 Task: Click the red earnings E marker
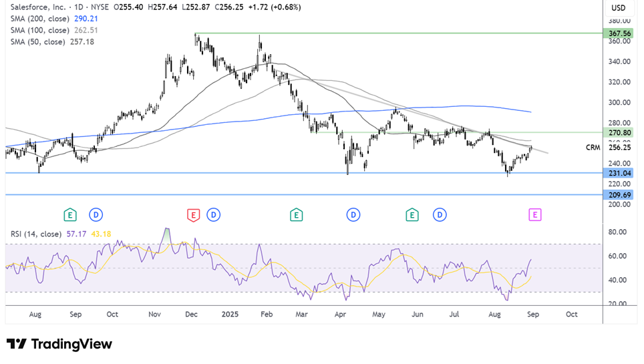(x=193, y=214)
